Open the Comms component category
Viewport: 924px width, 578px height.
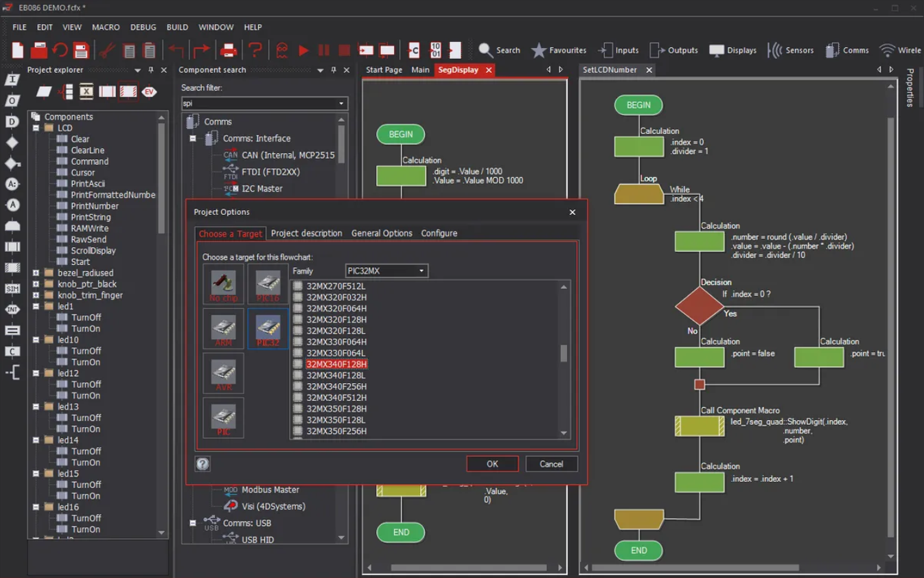[846, 50]
